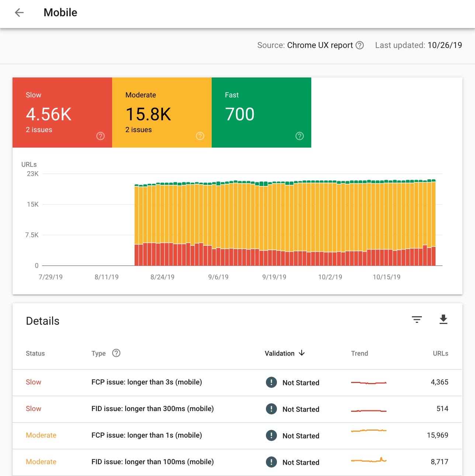Click help icon in Slow card
475x476 pixels.
[100, 136]
